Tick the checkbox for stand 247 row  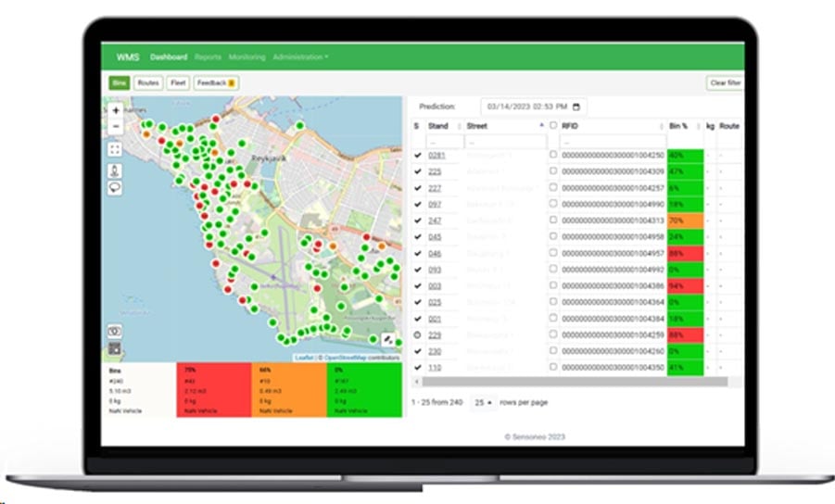[553, 220]
